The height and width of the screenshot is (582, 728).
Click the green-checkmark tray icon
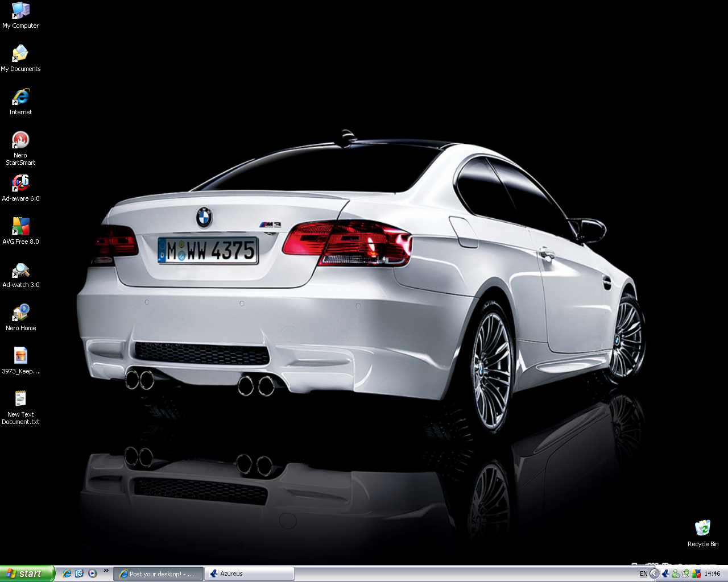point(686,574)
